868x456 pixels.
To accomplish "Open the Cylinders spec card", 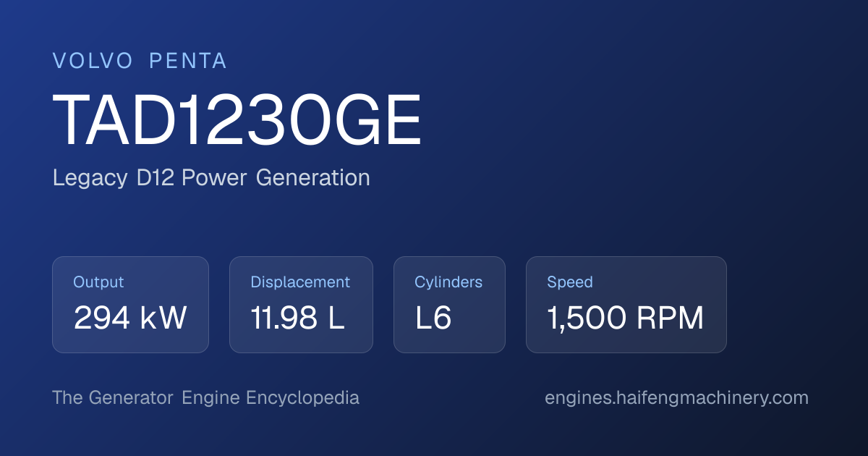I will point(449,305).
